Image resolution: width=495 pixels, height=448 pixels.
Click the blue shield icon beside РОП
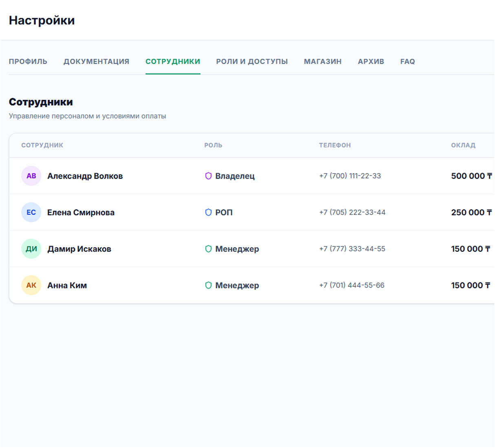[x=208, y=212]
